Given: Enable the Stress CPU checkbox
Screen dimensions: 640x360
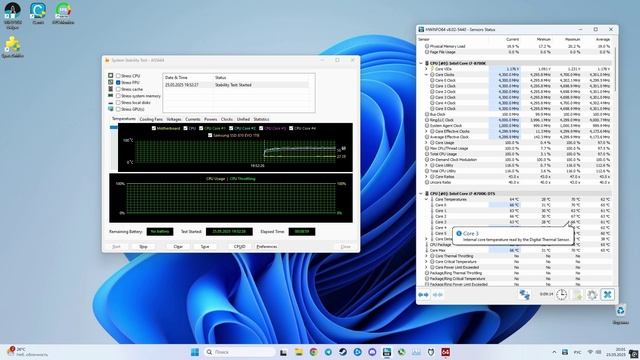Looking at the screenshot, I should pos(118,76).
